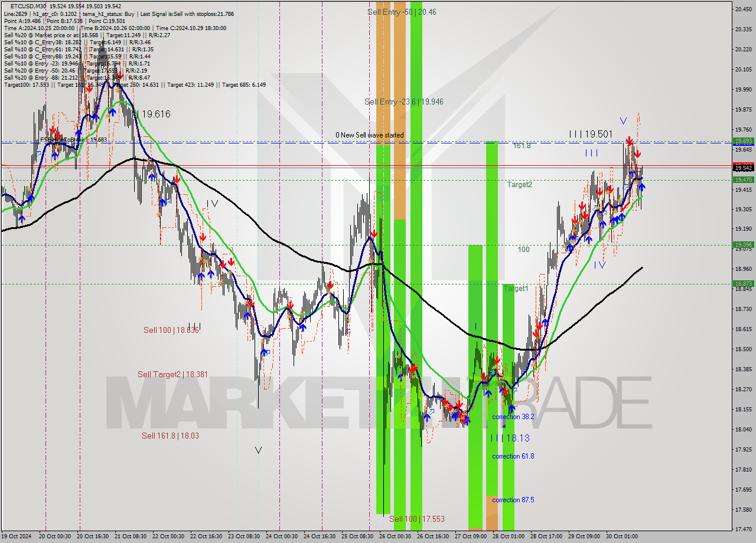
Task: Click the 'Sell 161.8 | 18.03' label
Action: tap(170, 436)
